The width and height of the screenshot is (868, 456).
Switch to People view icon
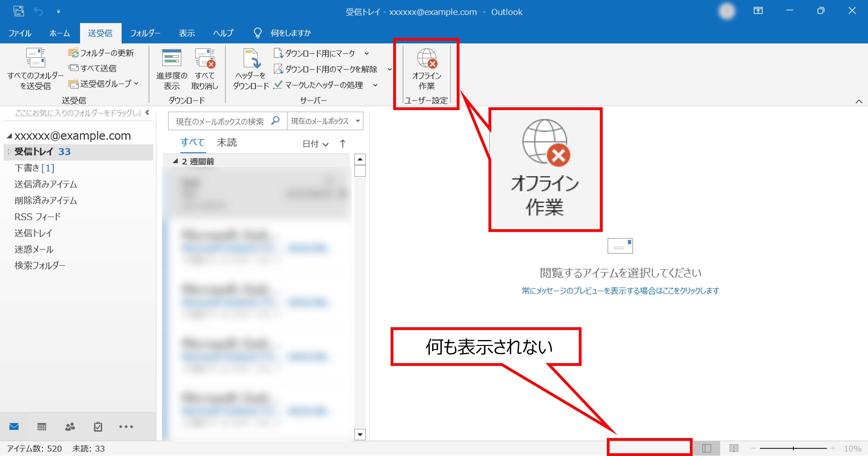pyautogui.click(x=70, y=427)
